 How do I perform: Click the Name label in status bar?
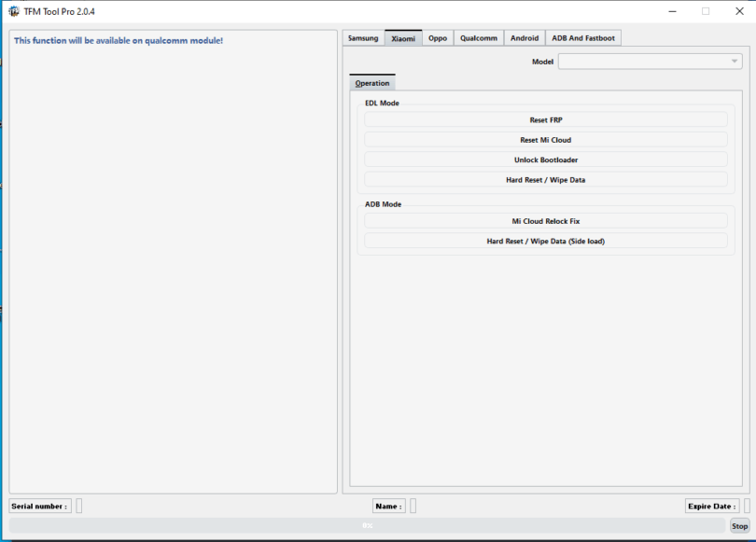click(x=388, y=506)
